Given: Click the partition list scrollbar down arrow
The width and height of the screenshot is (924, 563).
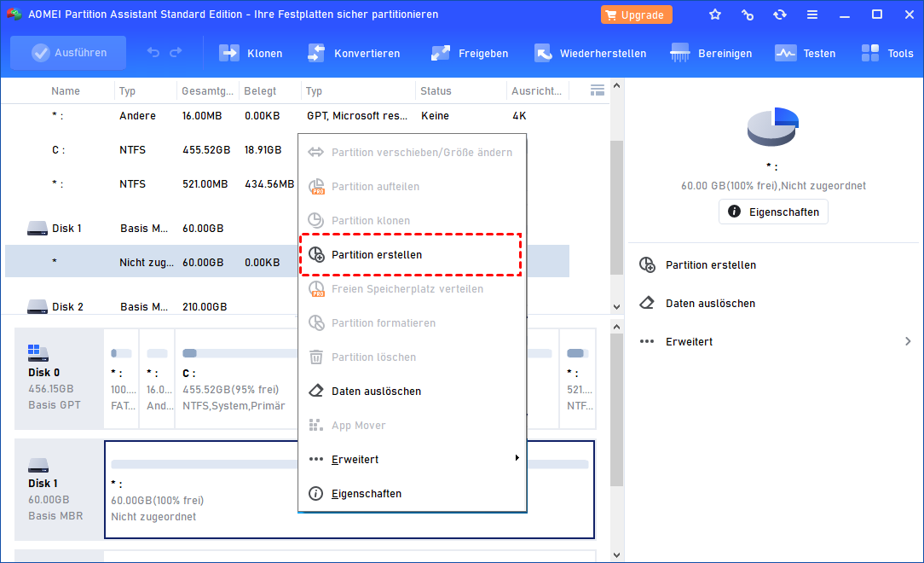Looking at the screenshot, I should coord(616,307).
